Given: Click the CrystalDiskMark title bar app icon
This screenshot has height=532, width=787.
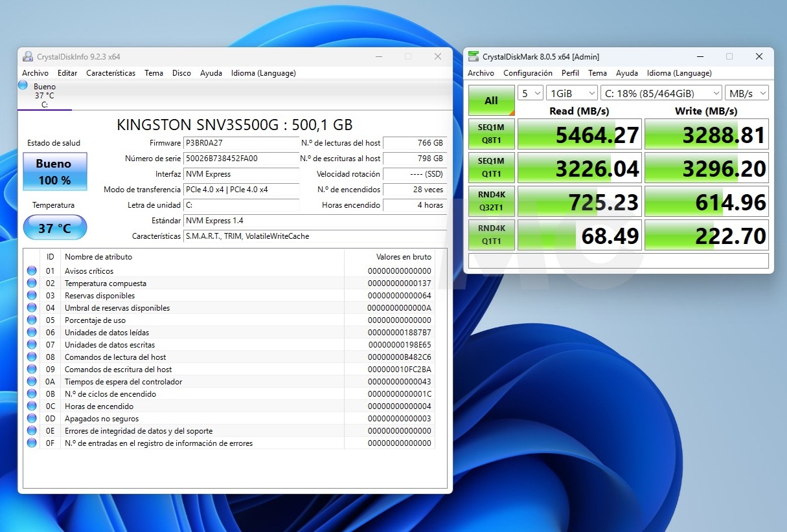Looking at the screenshot, I should coord(474,56).
